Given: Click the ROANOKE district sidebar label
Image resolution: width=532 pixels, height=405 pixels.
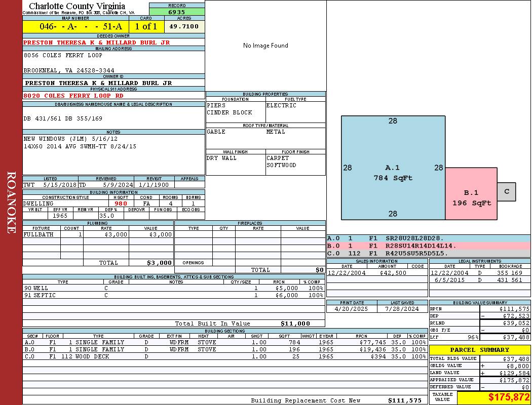Looking at the screenshot, I should point(11,202).
